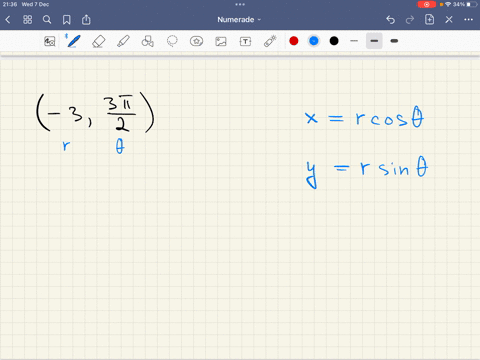Viewport: 480px width, 360px height.
Task: Select the Eraser tool
Action: [x=98, y=41]
